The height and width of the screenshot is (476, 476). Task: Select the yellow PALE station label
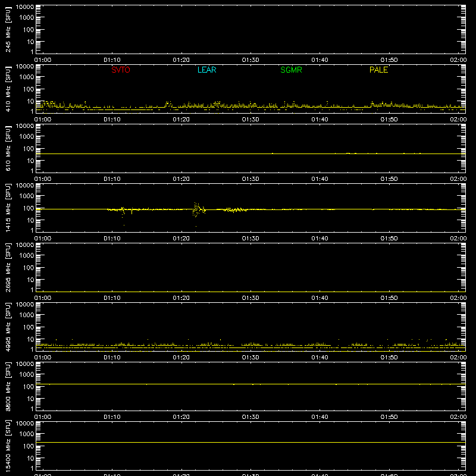(378, 70)
